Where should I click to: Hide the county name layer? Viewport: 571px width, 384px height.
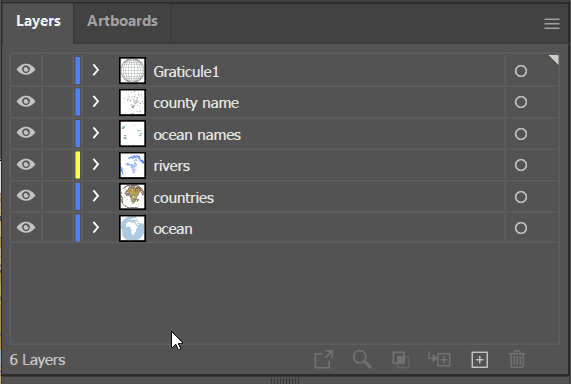tap(26, 101)
